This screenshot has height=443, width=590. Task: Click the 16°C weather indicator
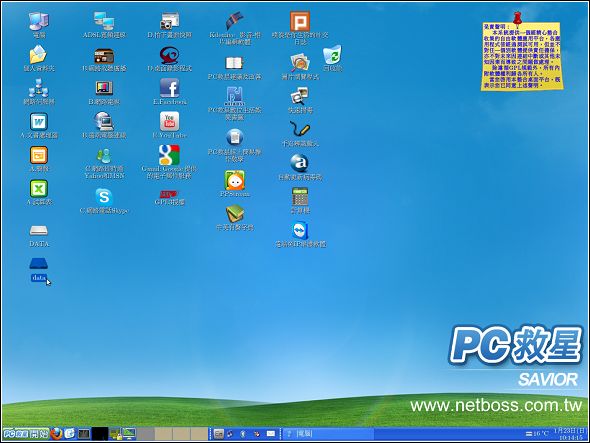pos(537,434)
